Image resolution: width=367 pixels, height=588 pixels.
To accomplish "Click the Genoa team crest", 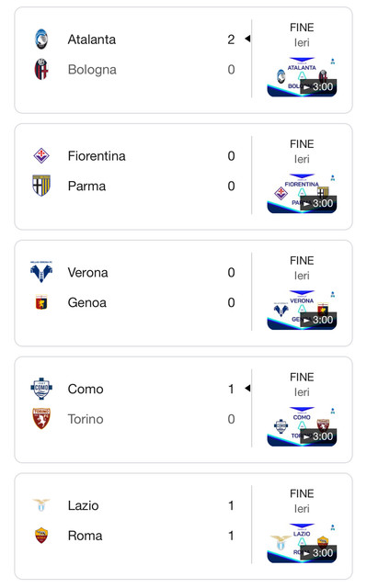I will (x=41, y=302).
